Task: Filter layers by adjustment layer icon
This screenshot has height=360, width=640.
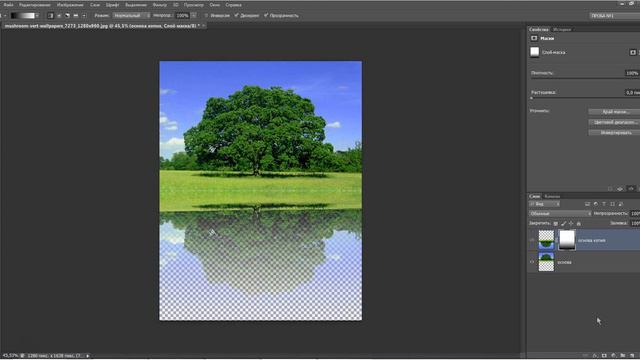Action: tap(596, 204)
